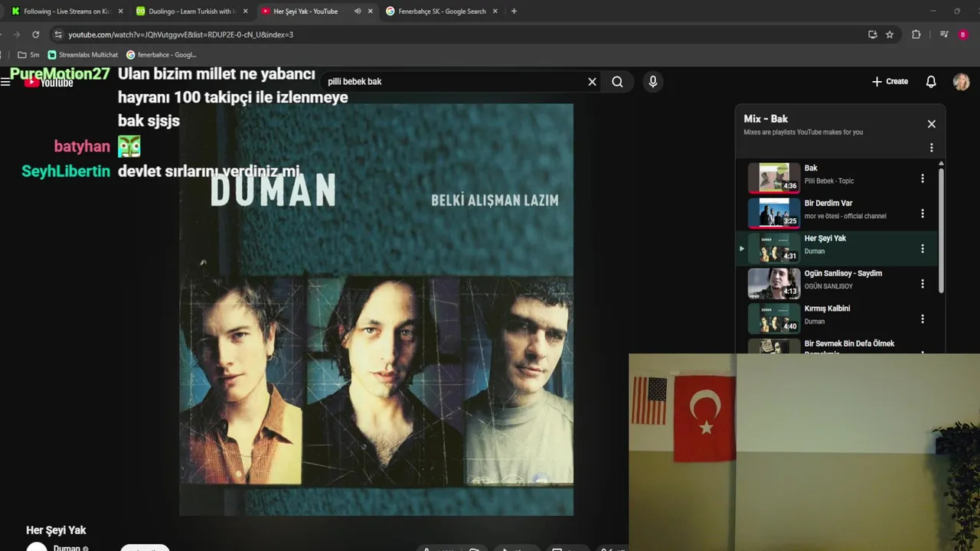Open Chrome media controls icon

click(944, 34)
